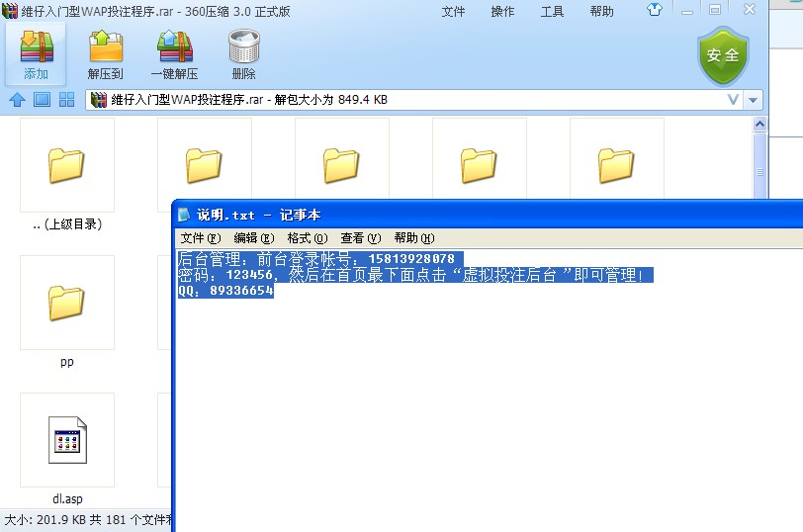803x532 pixels.
Task: Select the third folder in the top row
Action: [341, 165]
